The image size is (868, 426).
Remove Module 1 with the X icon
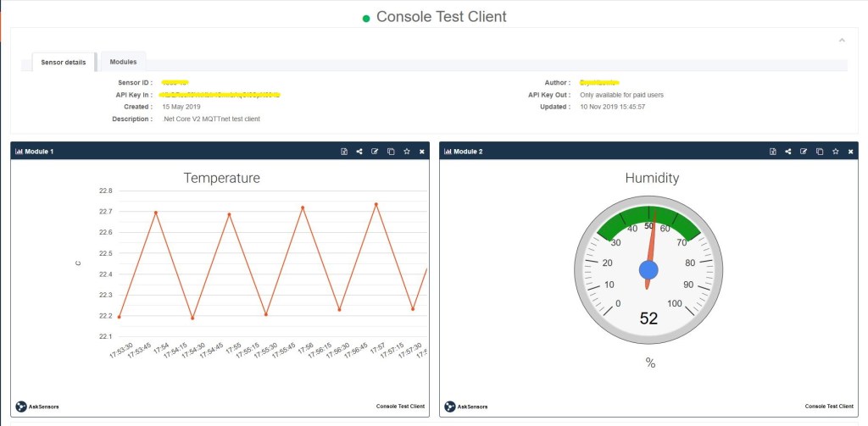[x=421, y=152]
